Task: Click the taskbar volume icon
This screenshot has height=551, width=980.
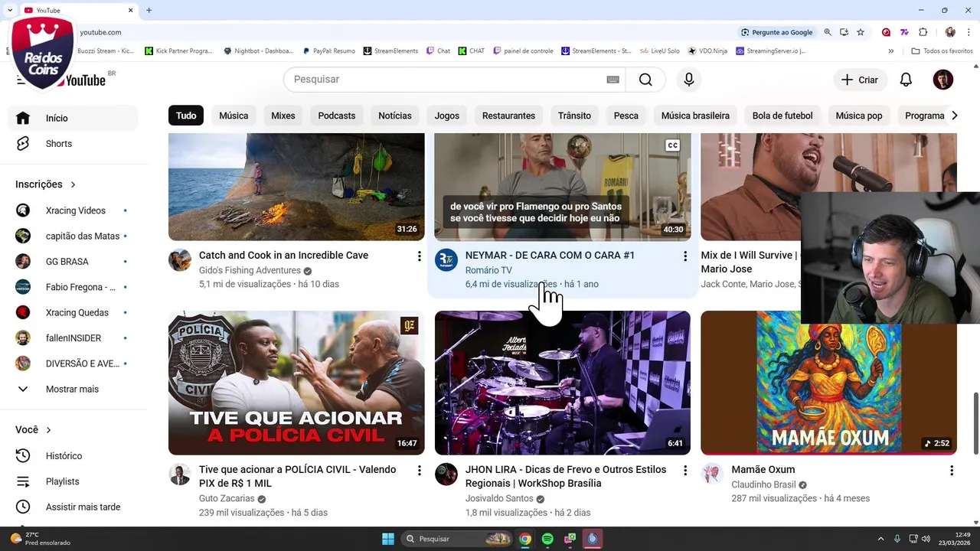Action: click(926, 539)
